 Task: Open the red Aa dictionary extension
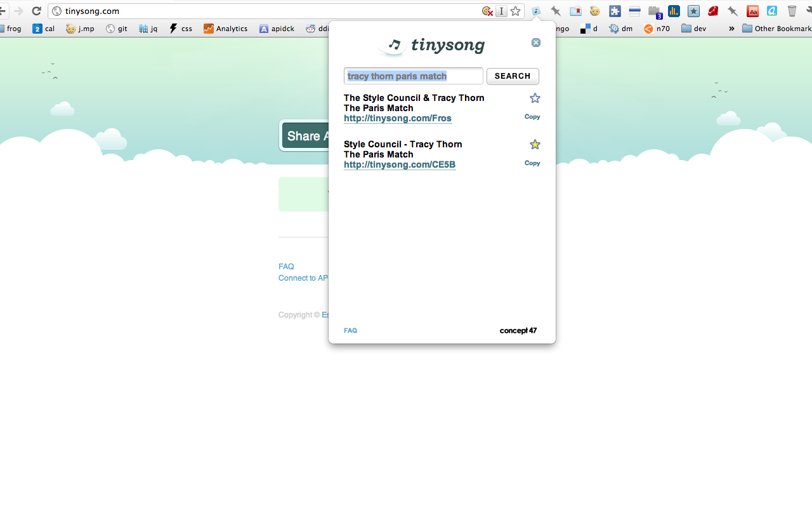coord(752,11)
